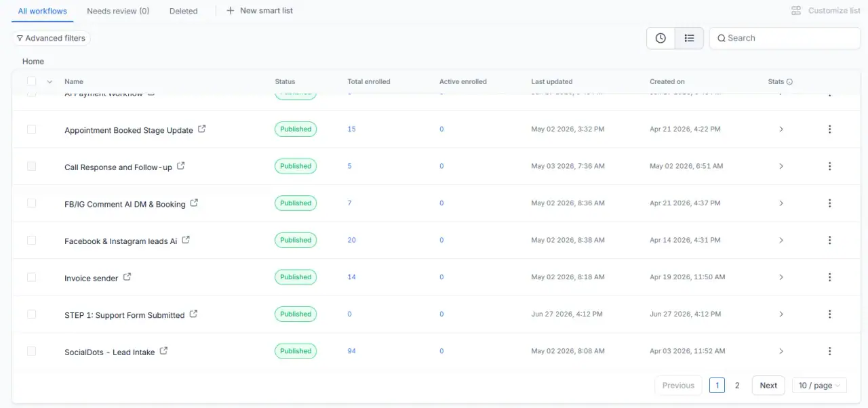Open external link for FB/IG Comment AI DM & Booking
Viewport: 868px width, 408px height.
(x=194, y=203)
